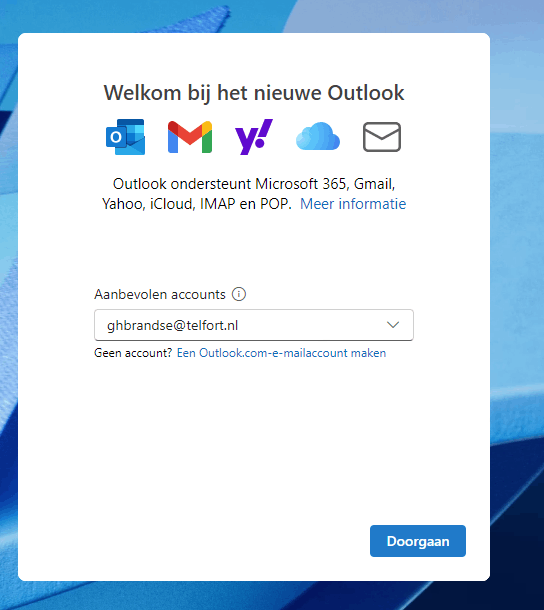Continue with the Doorgaan button
Image resolution: width=544 pixels, height=610 pixels.
[418, 541]
